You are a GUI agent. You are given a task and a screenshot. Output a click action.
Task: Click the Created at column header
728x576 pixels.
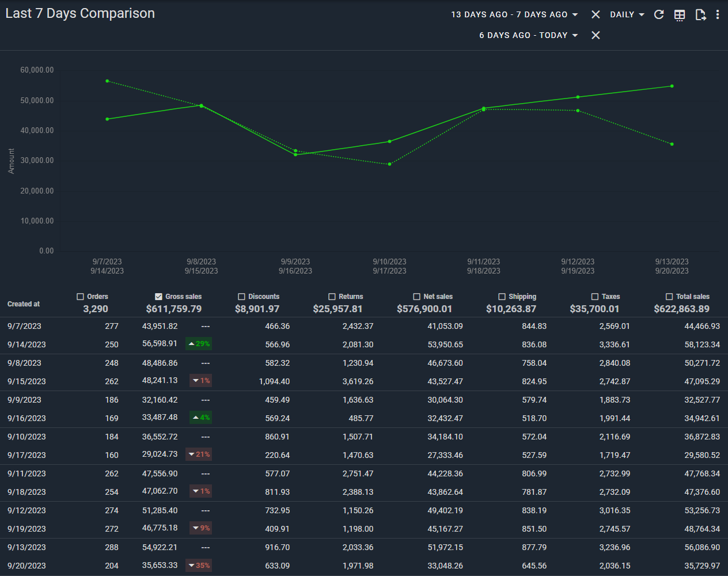coord(24,304)
